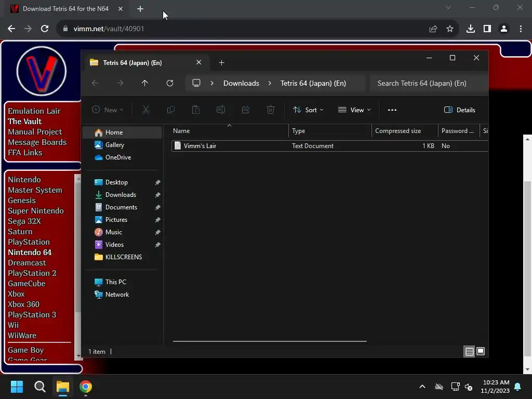Click the Paste clipboard icon in Explorer
Image resolution: width=532 pixels, height=399 pixels.
196,110
